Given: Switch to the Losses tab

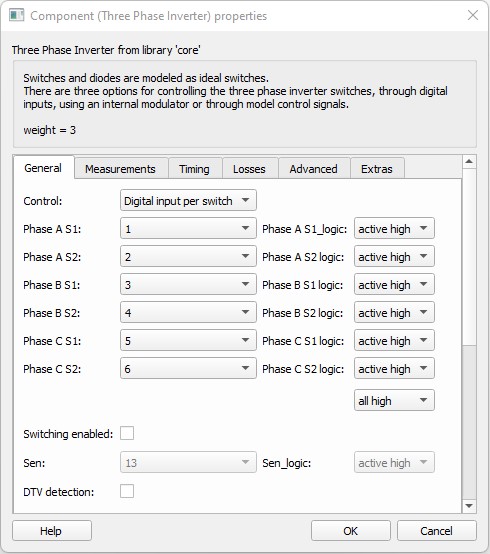Looking at the screenshot, I should point(249,169).
